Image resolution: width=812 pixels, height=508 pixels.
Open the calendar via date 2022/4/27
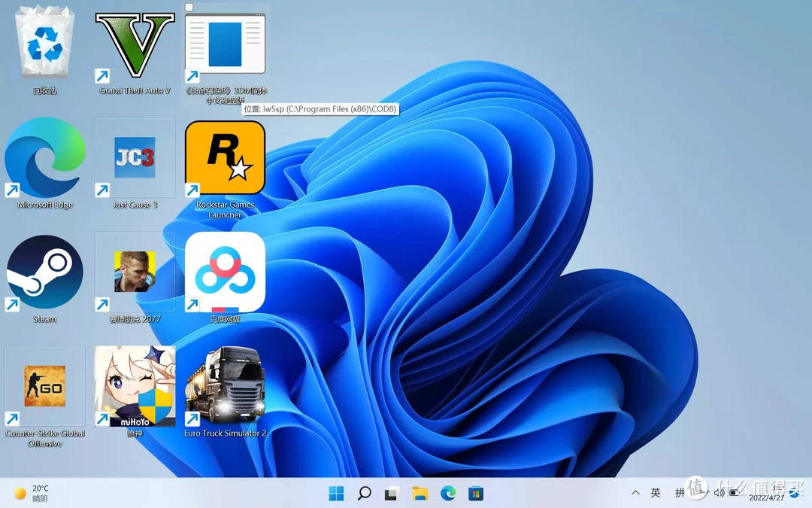(x=766, y=497)
